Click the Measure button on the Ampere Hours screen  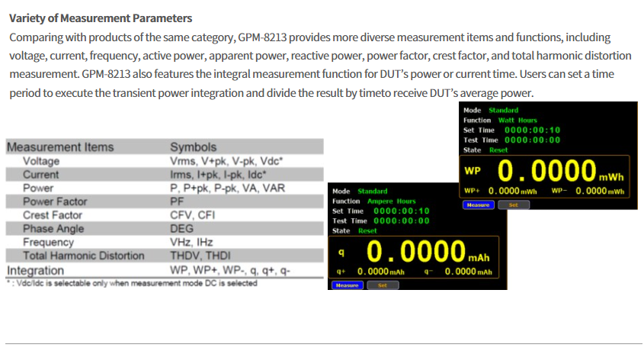347,285
